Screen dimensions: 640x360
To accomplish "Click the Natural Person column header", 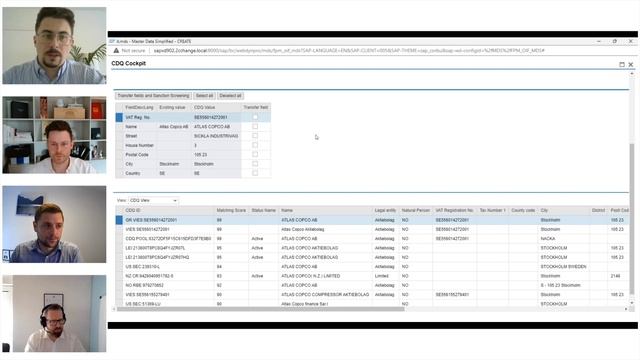I will 416,211.
